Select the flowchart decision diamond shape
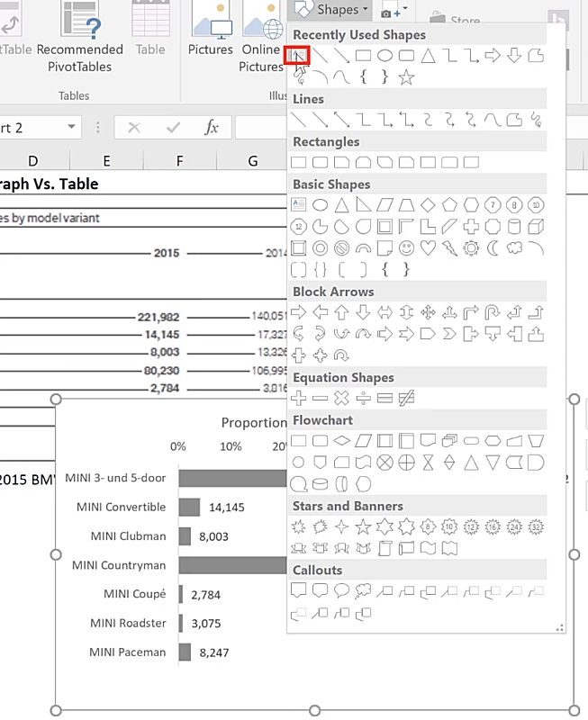The image size is (588, 720). tap(341, 441)
